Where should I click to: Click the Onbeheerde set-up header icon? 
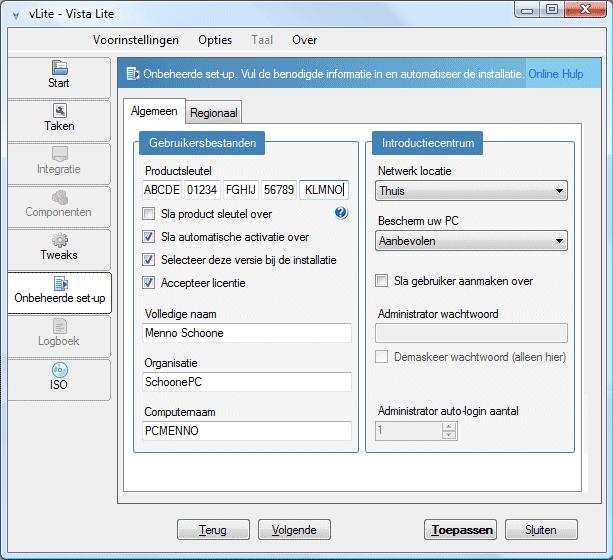(x=133, y=74)
